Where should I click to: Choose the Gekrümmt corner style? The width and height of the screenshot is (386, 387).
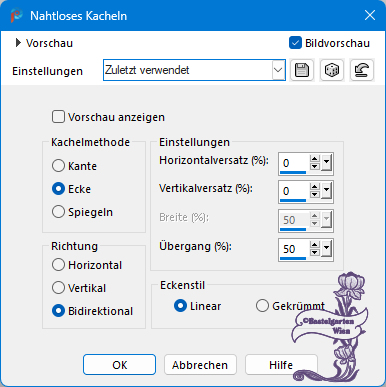(262, 306)
